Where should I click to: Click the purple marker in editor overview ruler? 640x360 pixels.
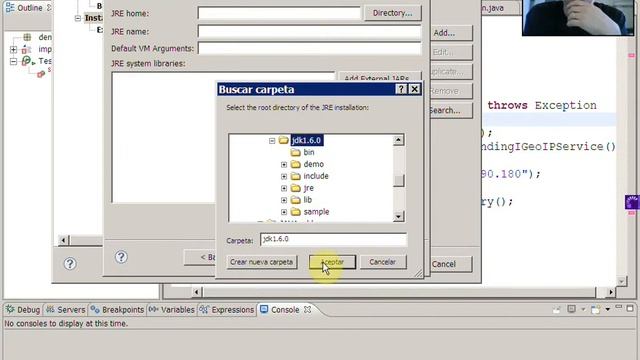pos(632,202)
